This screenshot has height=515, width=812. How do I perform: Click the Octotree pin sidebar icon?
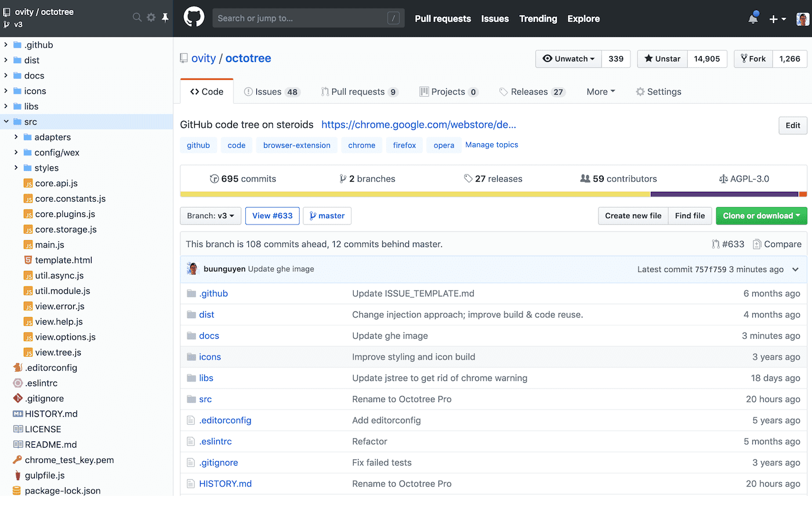point(165,17)
